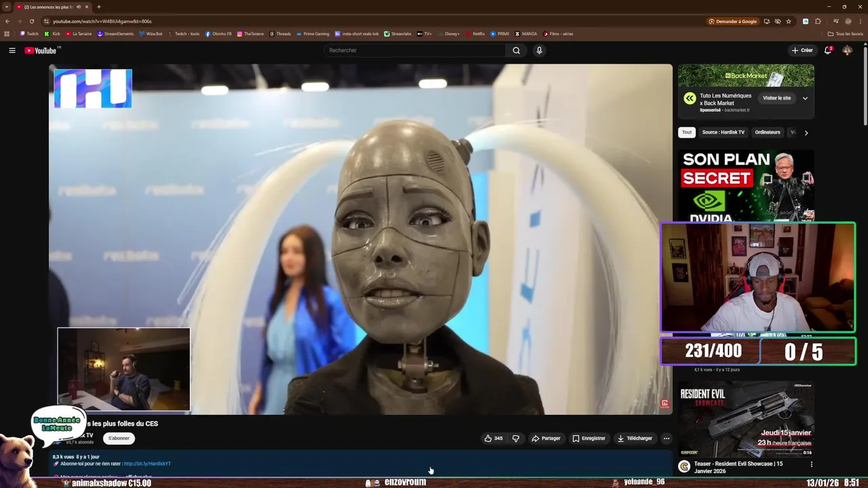Image resolution: width=868 pixels, height=488 pixels.
Task: Select the Ordinateurs filter chip
Action: [768, 132]
